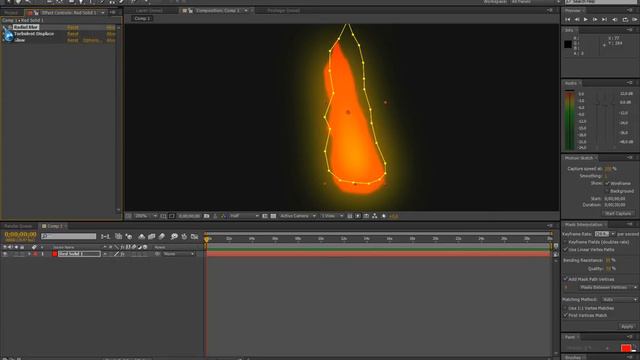Open the Fast Previews icon in viewer footer
Viewport: 640px width, 360px height.
(x=358, y=216)
